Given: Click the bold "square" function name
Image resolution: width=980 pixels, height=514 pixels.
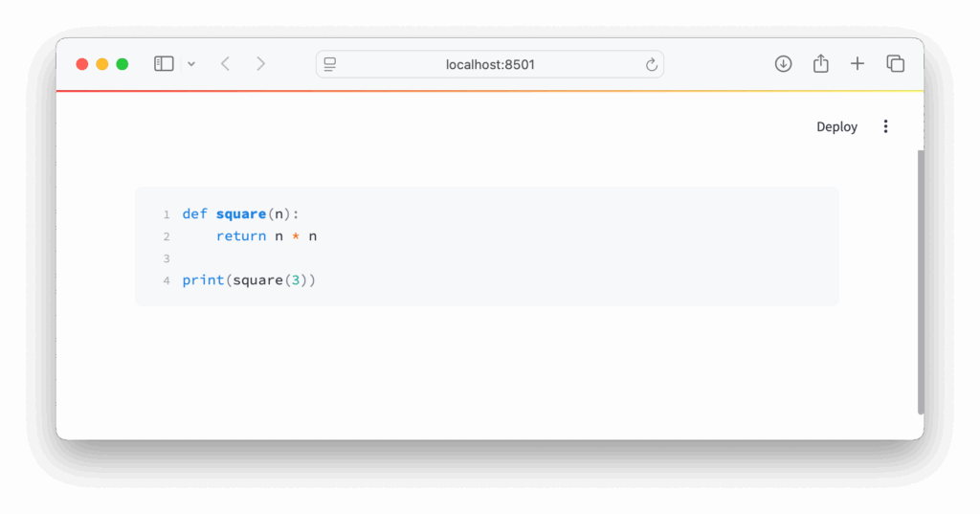Looking at the screenshot, I should pos(240,214).
